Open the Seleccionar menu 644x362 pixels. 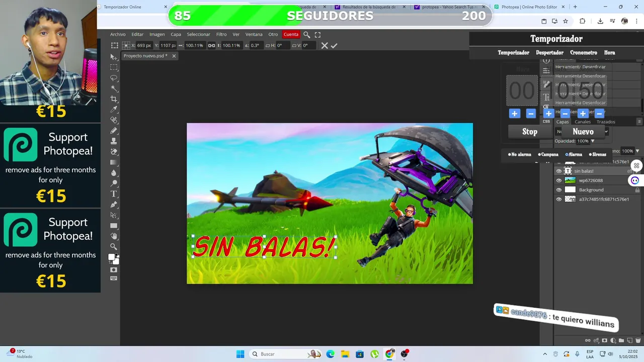pyautogui.click(x=199, y=35)
